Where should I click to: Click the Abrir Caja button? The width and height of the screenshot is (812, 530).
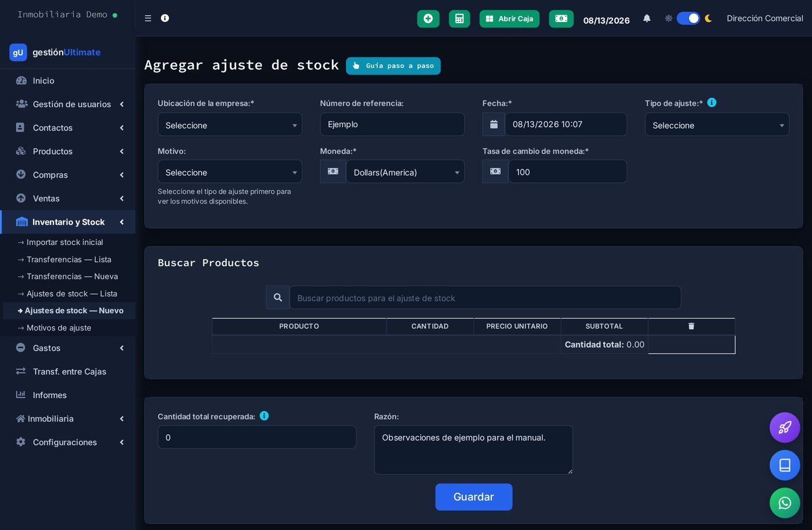coord(509,19)
